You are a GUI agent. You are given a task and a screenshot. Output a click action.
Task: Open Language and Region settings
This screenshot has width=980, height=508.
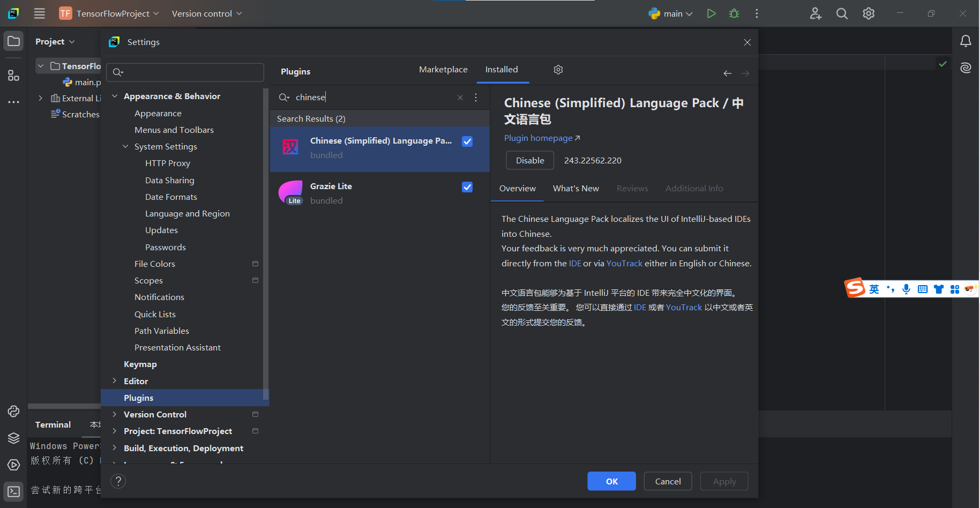[187, 214]
